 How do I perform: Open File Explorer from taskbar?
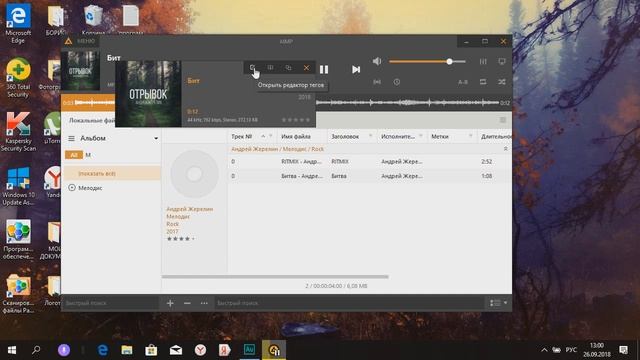(x=127, y=350)
